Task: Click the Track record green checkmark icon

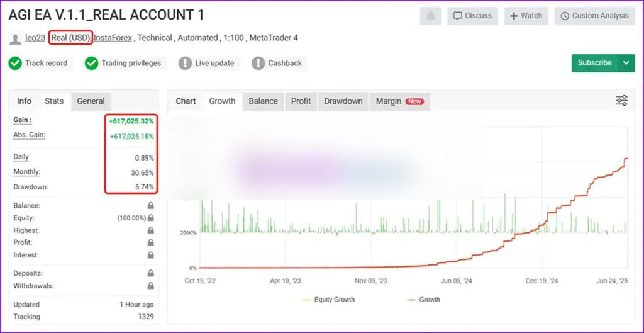Action: pos(15,63)
